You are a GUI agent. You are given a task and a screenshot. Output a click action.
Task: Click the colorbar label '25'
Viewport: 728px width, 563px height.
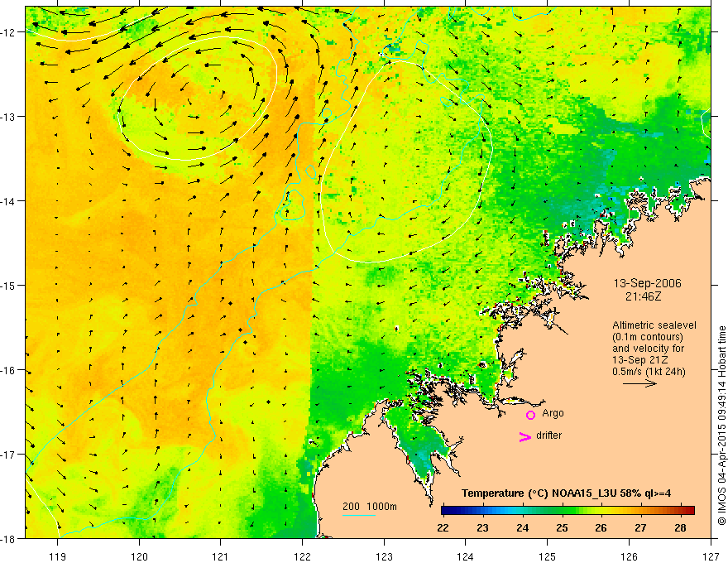point(563,528)
